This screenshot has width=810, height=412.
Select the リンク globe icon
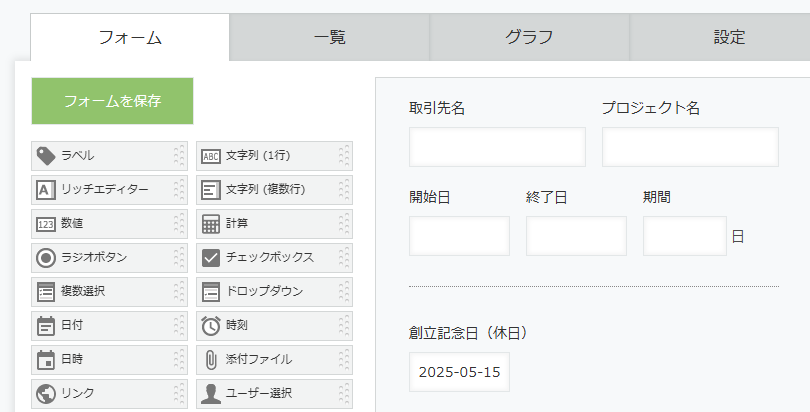(46, 393)
